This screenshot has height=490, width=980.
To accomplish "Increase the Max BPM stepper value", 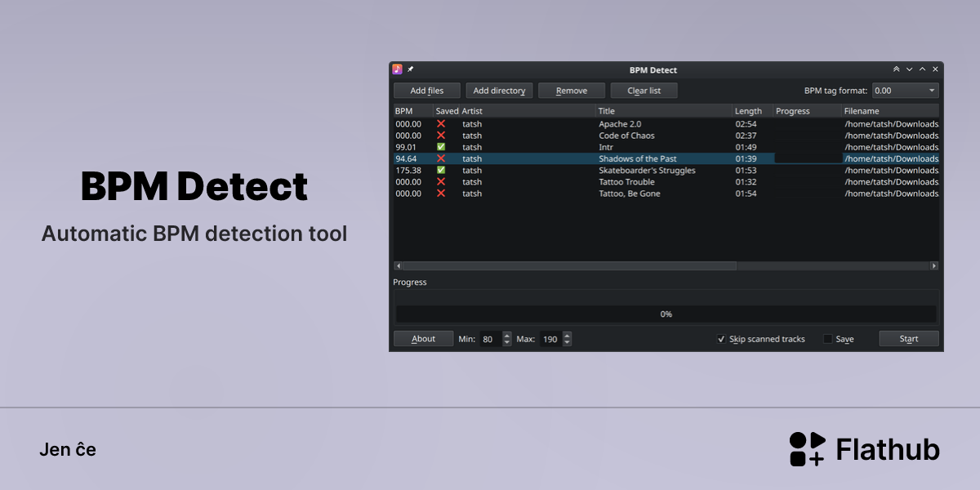I will [x=568, y=335].
